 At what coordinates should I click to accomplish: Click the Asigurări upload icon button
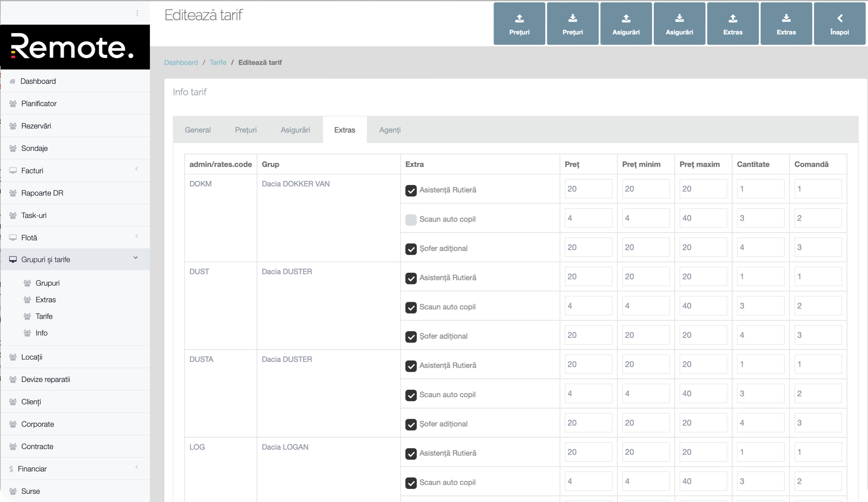pos(626,24)
